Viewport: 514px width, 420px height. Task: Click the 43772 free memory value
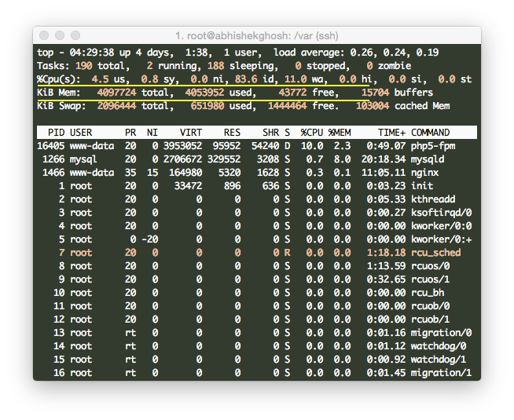pos(292,93)
